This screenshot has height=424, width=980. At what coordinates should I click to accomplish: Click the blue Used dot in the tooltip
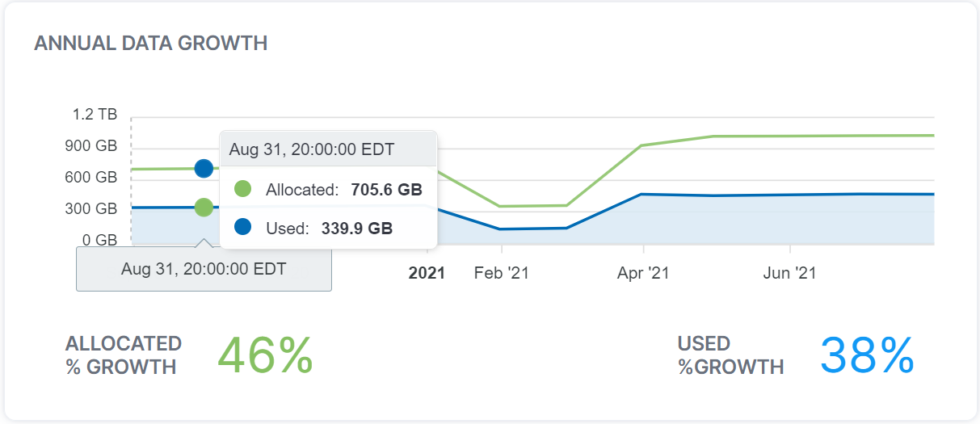click(242, 228)
